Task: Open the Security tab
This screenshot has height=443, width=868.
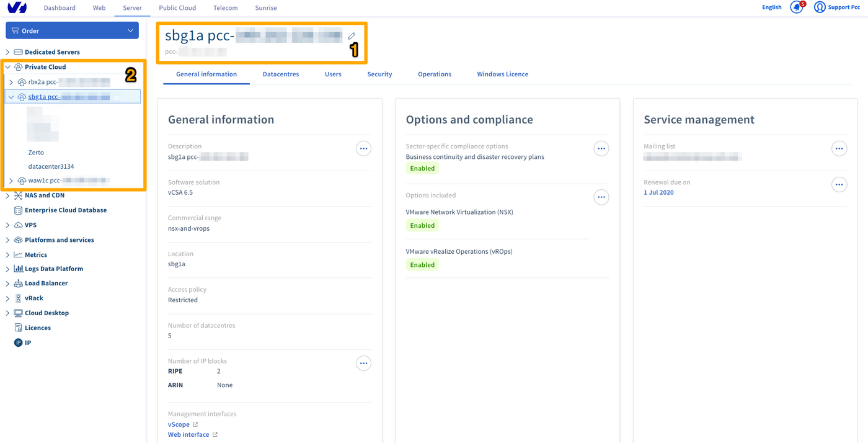Action: 379,74
